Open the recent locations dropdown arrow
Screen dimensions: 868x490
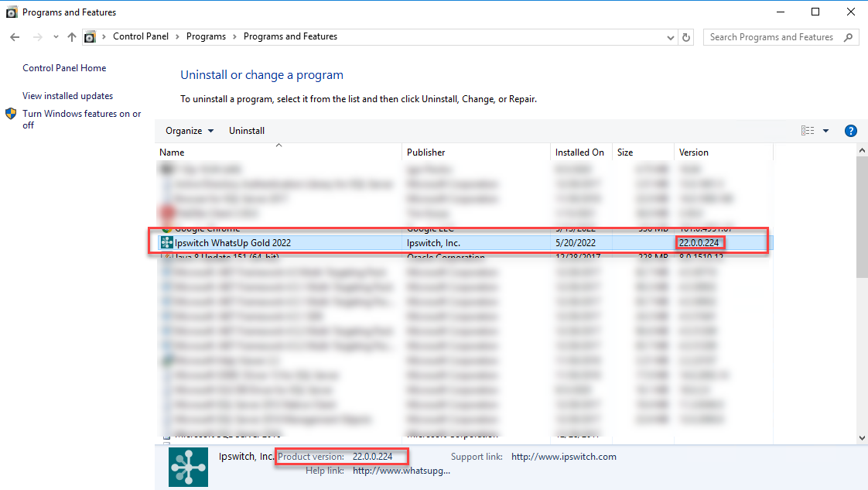[x=56, y=37]
